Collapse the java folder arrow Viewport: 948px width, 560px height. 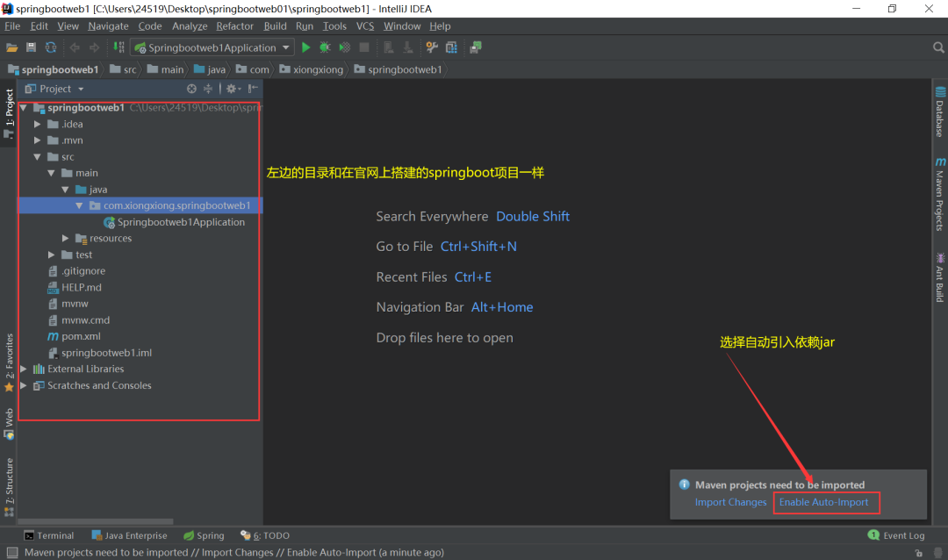click(65, 190)
